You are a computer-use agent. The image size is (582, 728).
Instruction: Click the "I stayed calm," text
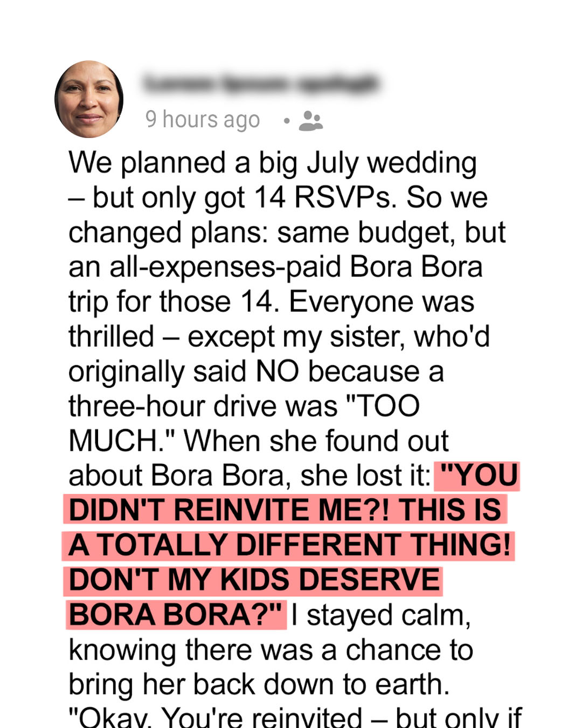380,615
